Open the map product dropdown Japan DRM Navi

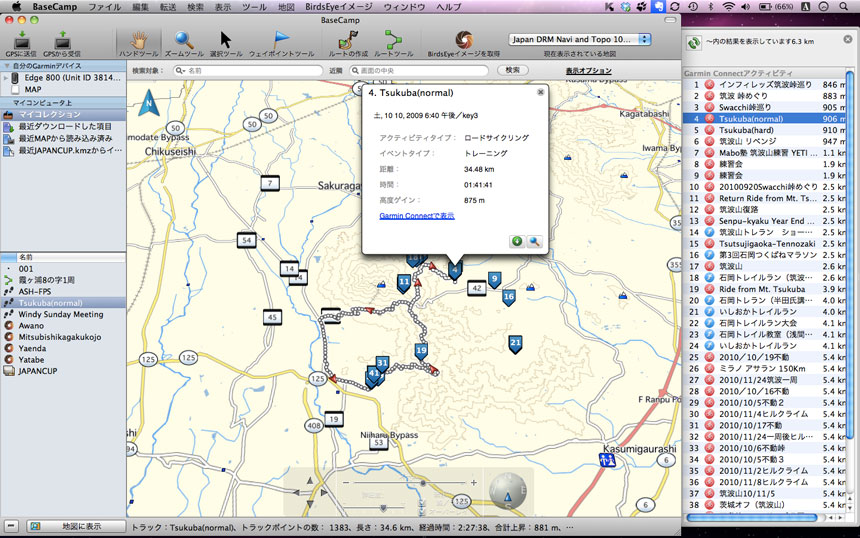(579, 39)
